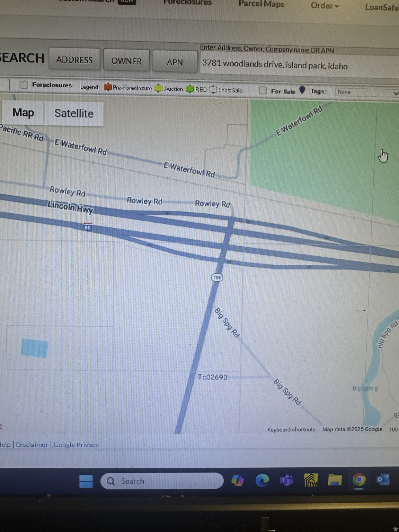
Task: Expand the Tags dropdown
Action: point(367,92)
